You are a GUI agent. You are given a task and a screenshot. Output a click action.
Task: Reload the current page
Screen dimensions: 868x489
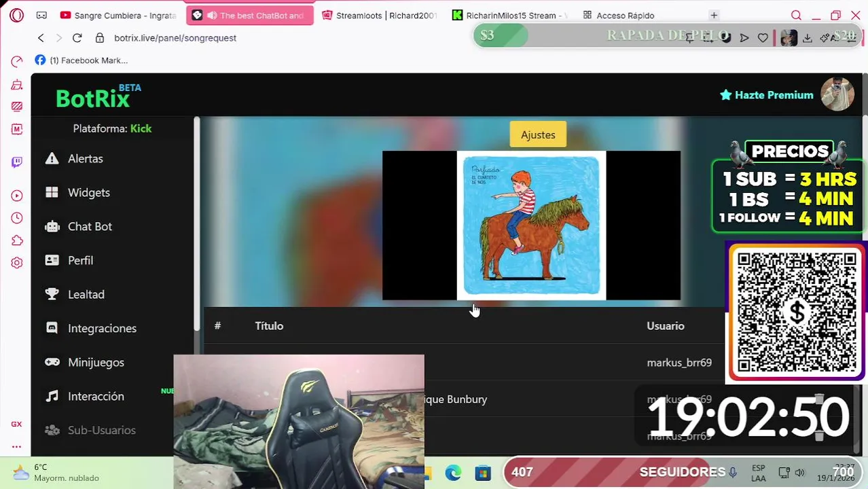coord(77,38)
